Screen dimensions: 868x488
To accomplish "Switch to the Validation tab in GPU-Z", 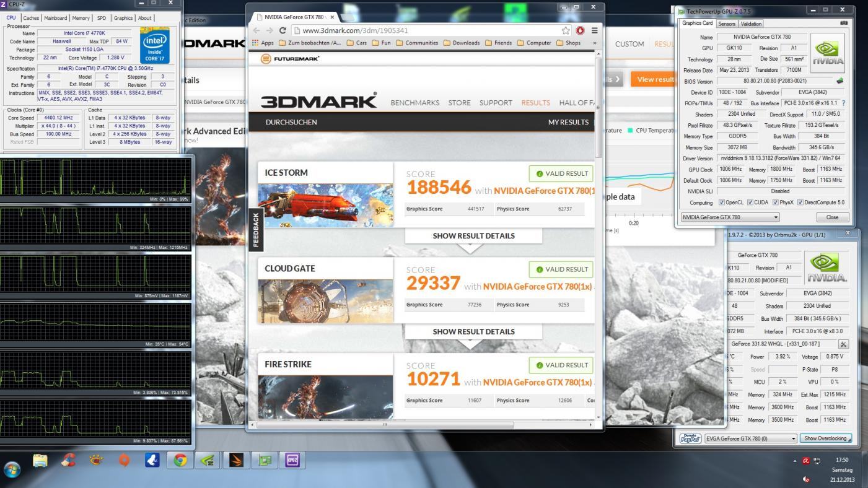I will point(751,24).
